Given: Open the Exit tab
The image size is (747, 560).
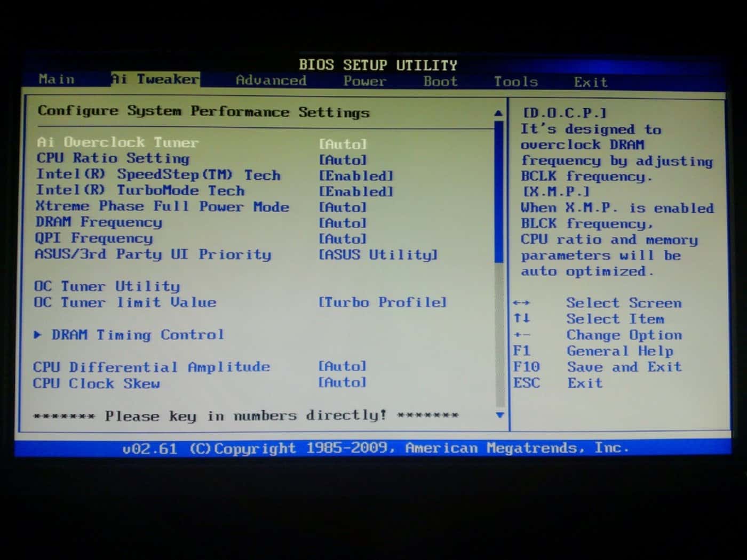Looking at the screenshot, I should (x=590, y=82).
